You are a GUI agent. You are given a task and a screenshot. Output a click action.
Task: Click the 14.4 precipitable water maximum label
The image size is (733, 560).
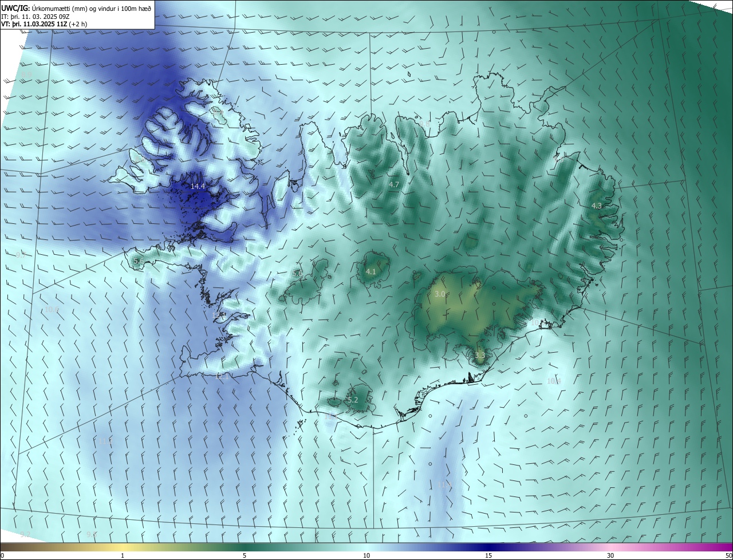click(x=198, y=187)
